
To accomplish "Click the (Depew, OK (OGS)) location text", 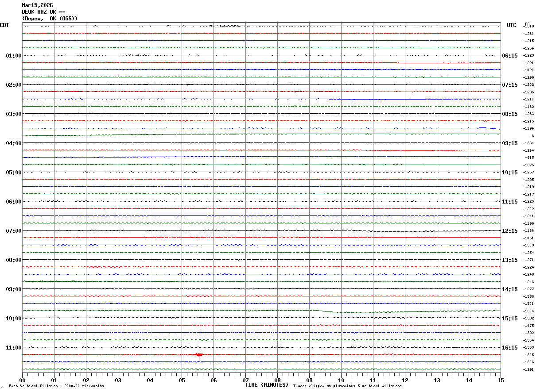I will click(50, 19).
